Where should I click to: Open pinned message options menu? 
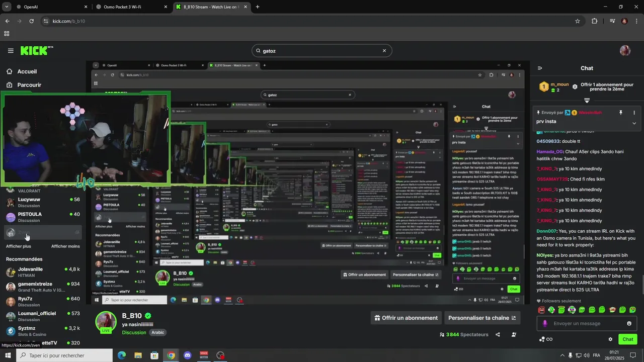pos(634,113)
